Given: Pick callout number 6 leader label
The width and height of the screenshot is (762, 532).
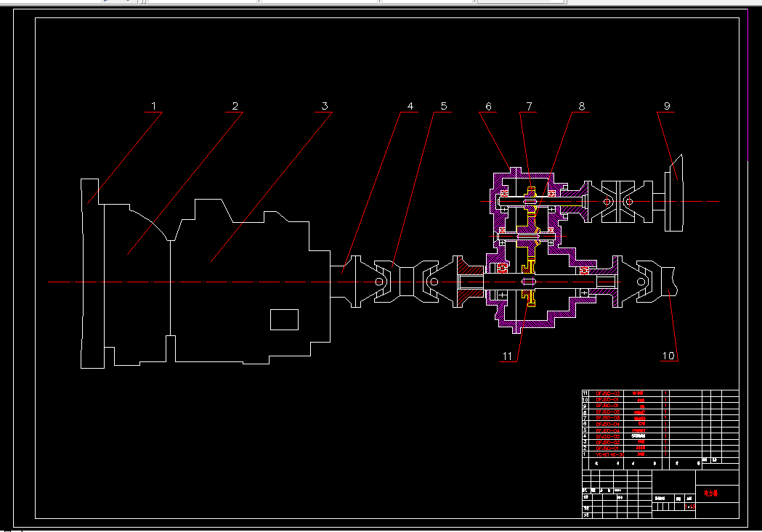Looking at the screenshot, I should pyautogui.click(x=488, y=106).
